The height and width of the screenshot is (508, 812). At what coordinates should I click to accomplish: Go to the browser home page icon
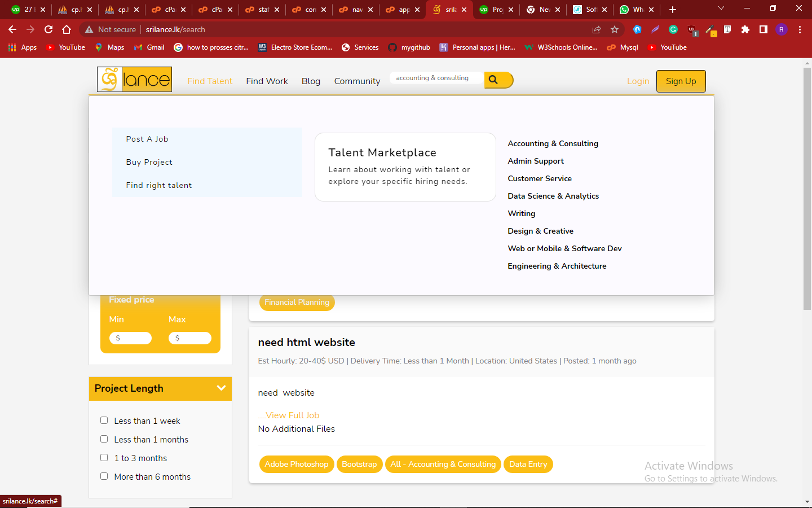click(x=67, y=29)
